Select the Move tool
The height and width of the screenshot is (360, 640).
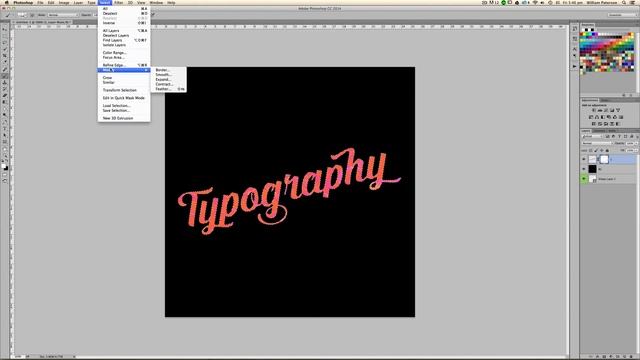[5, 30]
